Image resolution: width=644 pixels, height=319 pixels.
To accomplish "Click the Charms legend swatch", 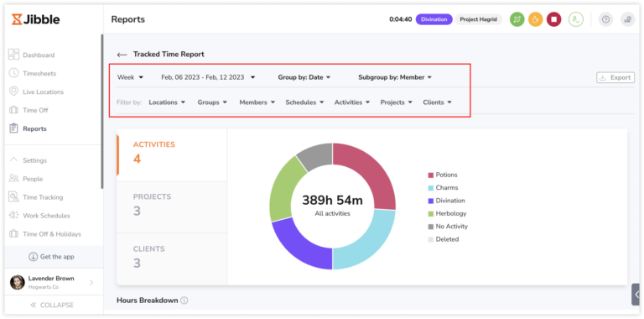I will [431, 188].
